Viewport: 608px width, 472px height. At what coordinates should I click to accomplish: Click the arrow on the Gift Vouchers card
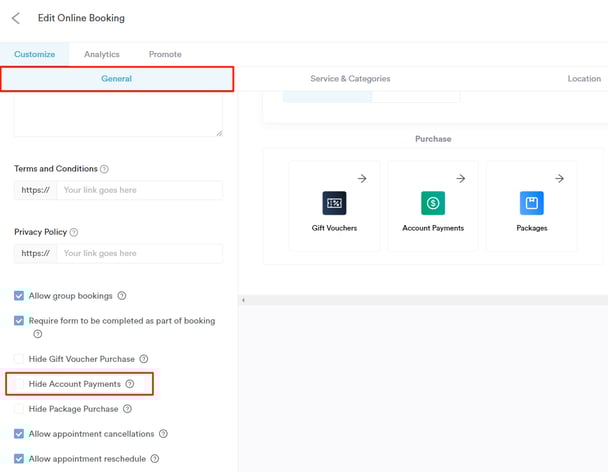362,178
